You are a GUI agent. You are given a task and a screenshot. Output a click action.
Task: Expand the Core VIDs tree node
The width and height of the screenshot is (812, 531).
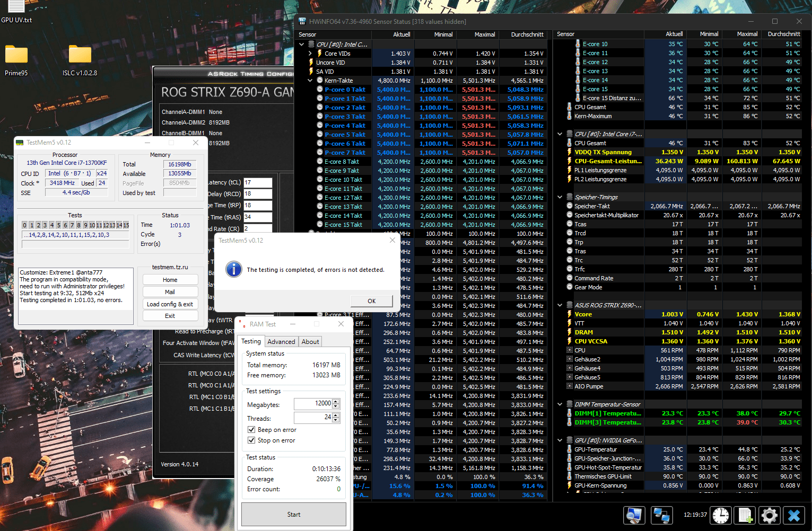[310, 54]
